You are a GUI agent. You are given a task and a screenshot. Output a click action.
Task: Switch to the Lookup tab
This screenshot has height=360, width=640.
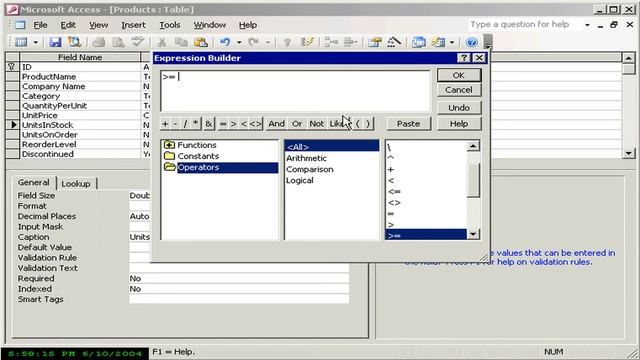[76, 184]
